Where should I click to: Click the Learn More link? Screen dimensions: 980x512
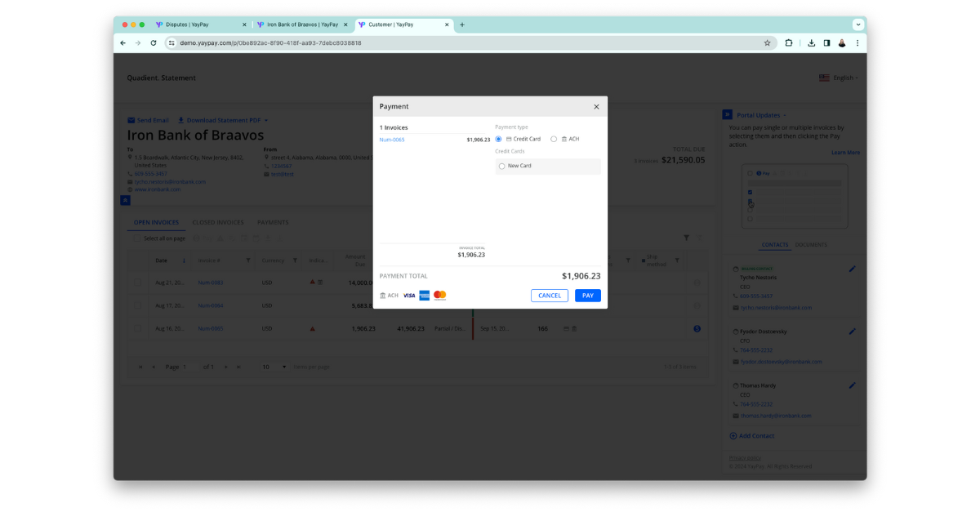(845, 153)
